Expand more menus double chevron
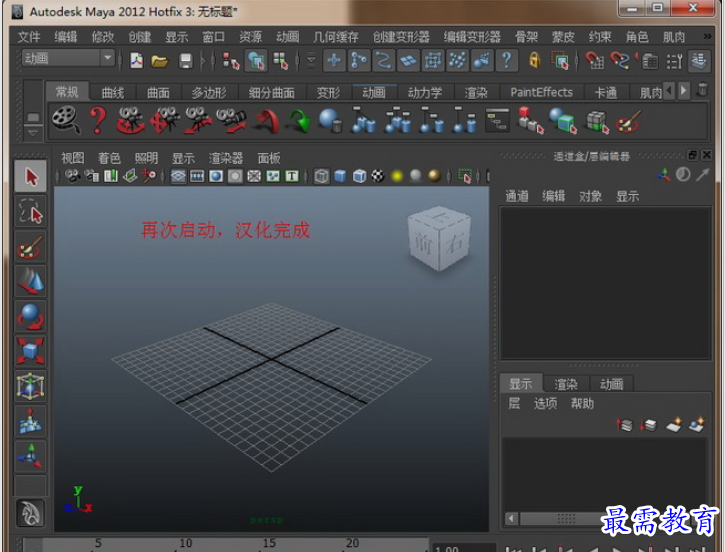 click(x=707, y=36)
